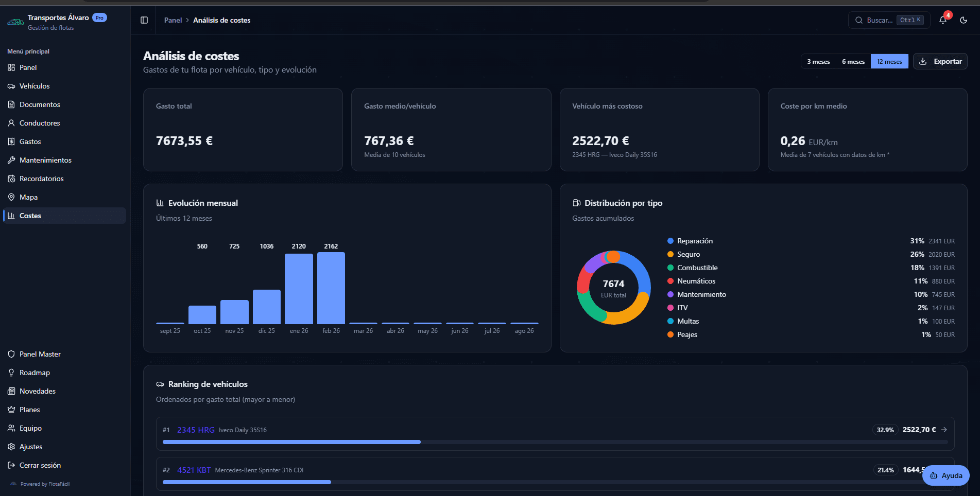
Task: Open the arrow on the 2345 HRG row
Action: tap(944, 430)
